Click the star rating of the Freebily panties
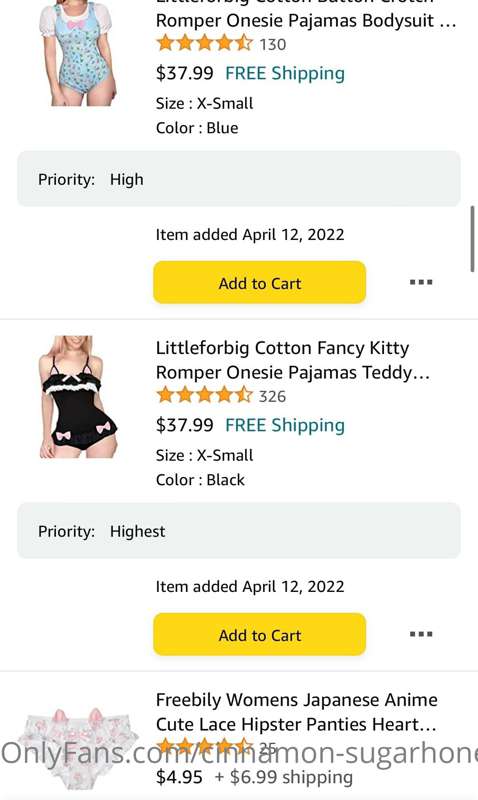This screenshot has height=800, width=478. tap(205, 747)
